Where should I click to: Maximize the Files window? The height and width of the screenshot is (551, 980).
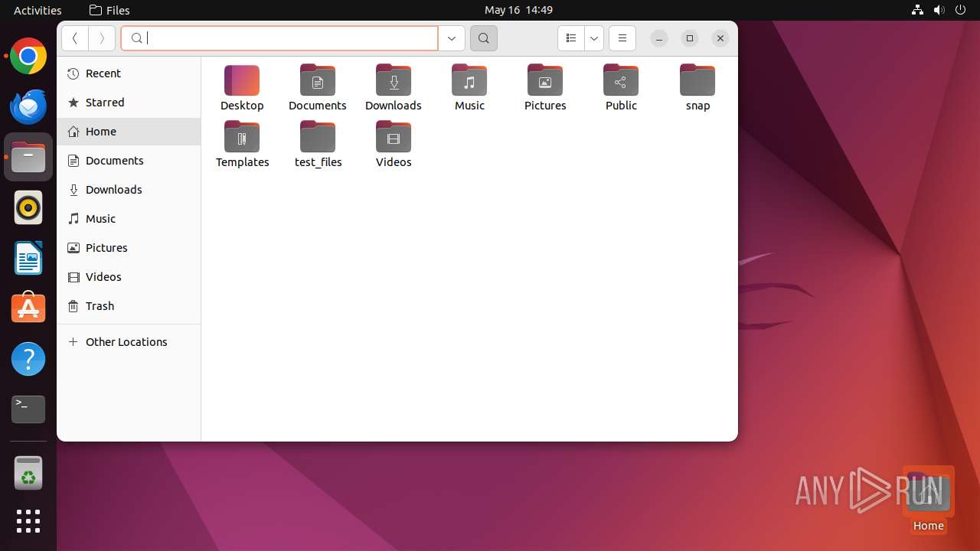tap(690, 38)
